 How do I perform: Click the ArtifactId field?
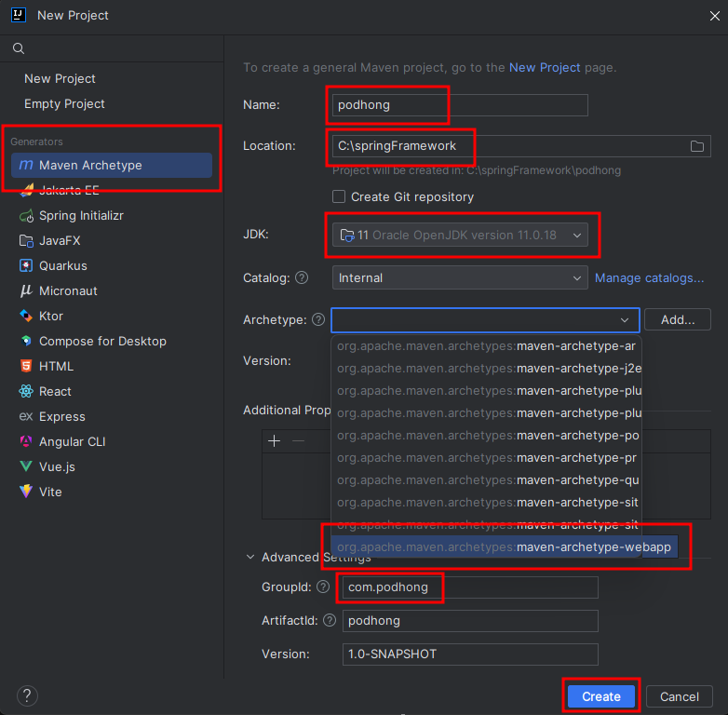(x=470, y=621)
